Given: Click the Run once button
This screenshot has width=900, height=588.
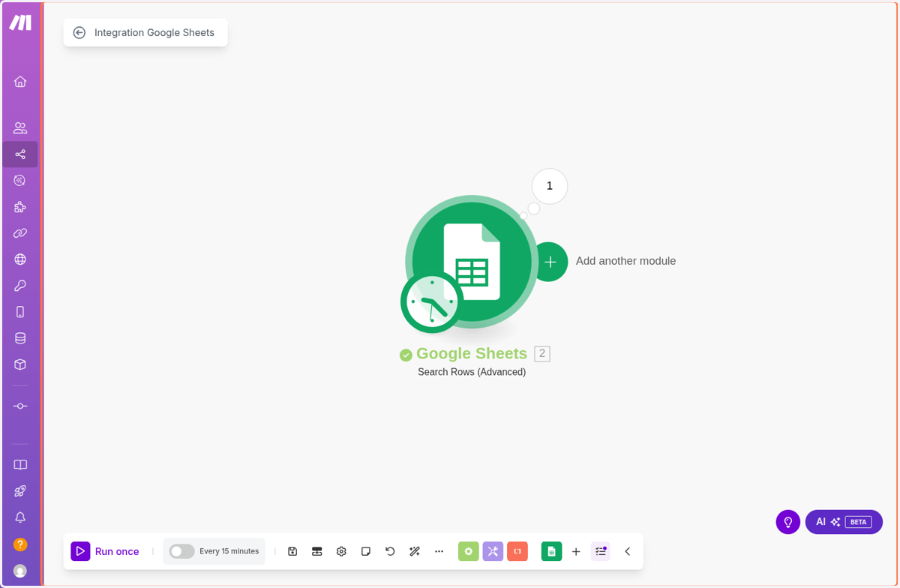Looking at the screenshot, I should tap(105, 551).
